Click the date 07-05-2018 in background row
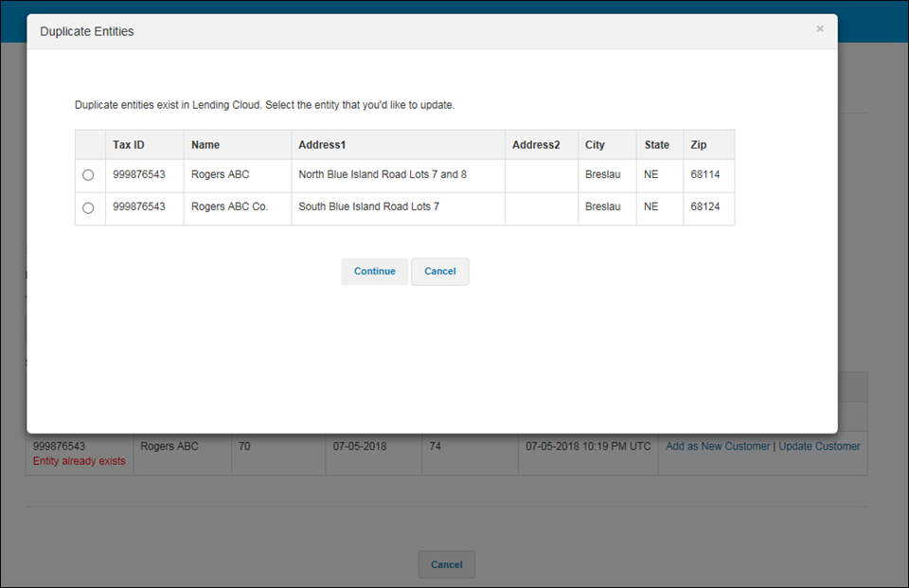The width and height of the screenshot is (909, 588). (360, 446)
